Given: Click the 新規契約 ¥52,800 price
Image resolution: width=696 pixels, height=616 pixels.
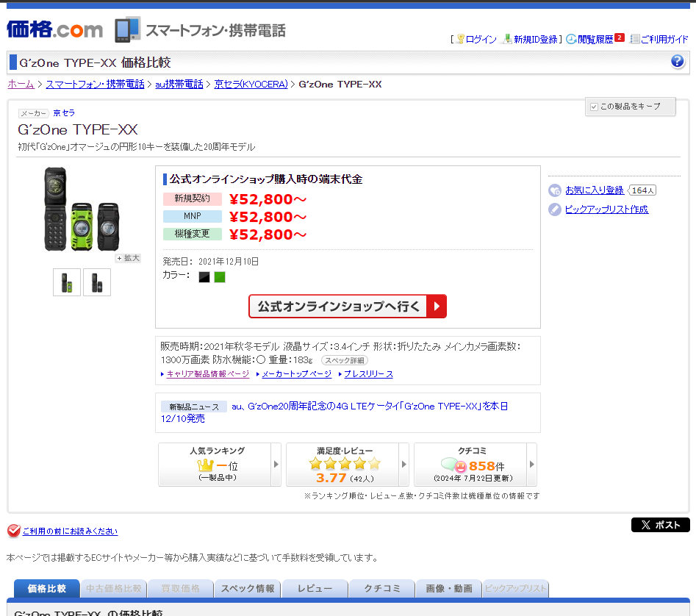Looking at the screenshot, I should (x=268, y=199).
